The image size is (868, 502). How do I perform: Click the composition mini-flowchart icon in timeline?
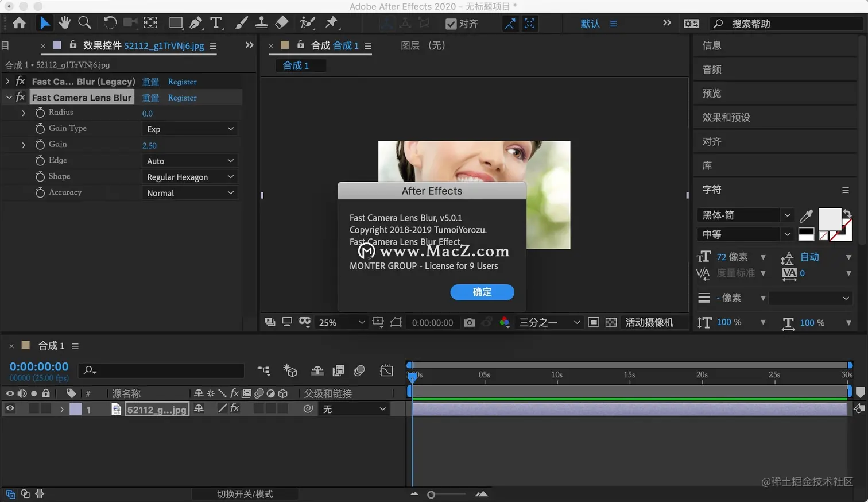point(263,371)
